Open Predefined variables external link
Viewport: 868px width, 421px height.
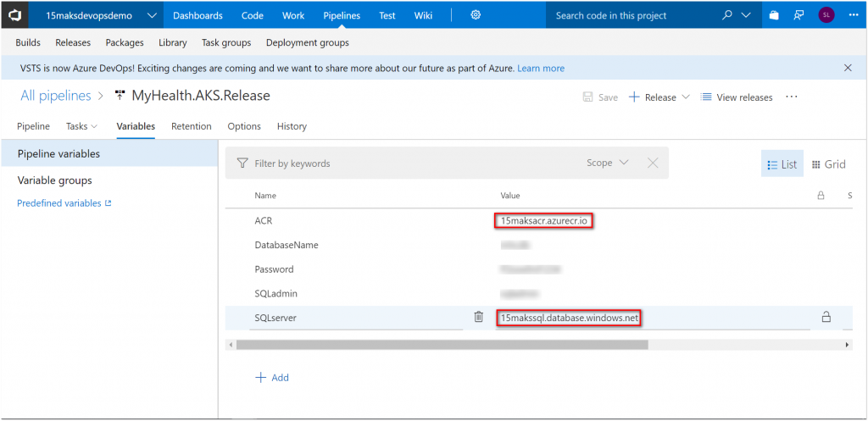64,203
